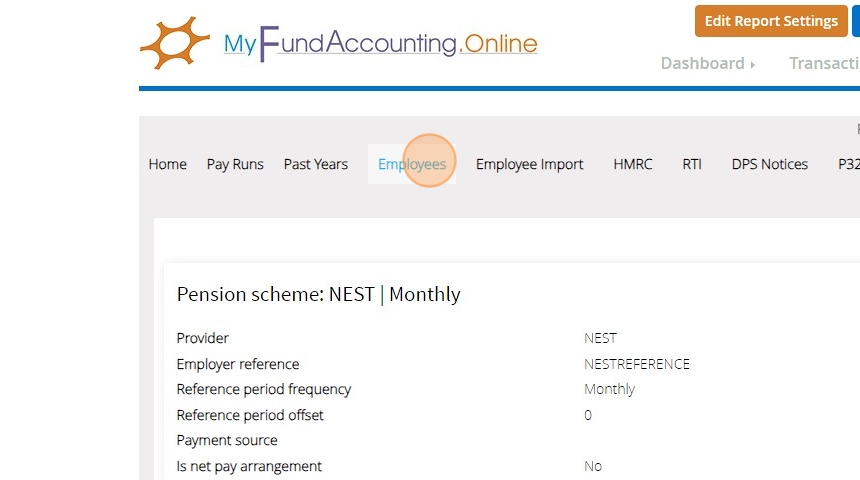Screen dimensions: 860x480
Task: Open the Past Years tab
Action: point(315,164)
